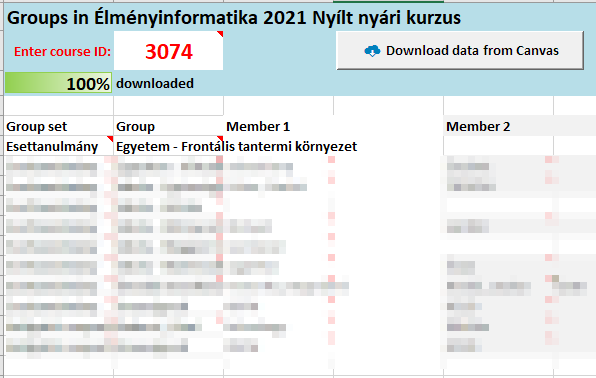Select the Group column header cell
The height and width of the screenshot is (378, 596).
click(x=168, y=126)
